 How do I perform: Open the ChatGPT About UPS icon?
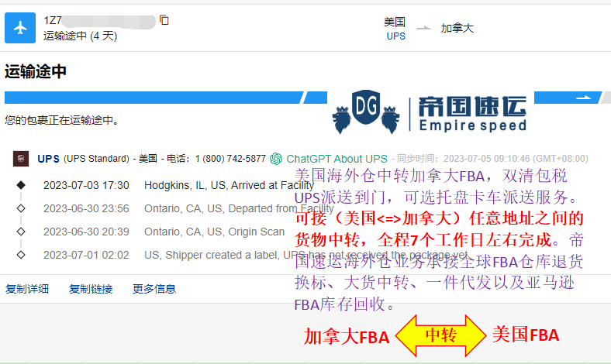pos(276,159)
